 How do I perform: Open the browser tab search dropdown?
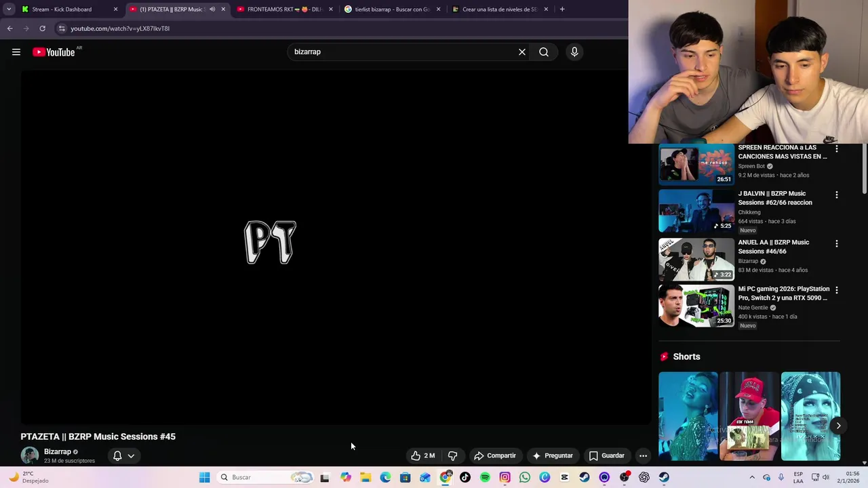8,9
